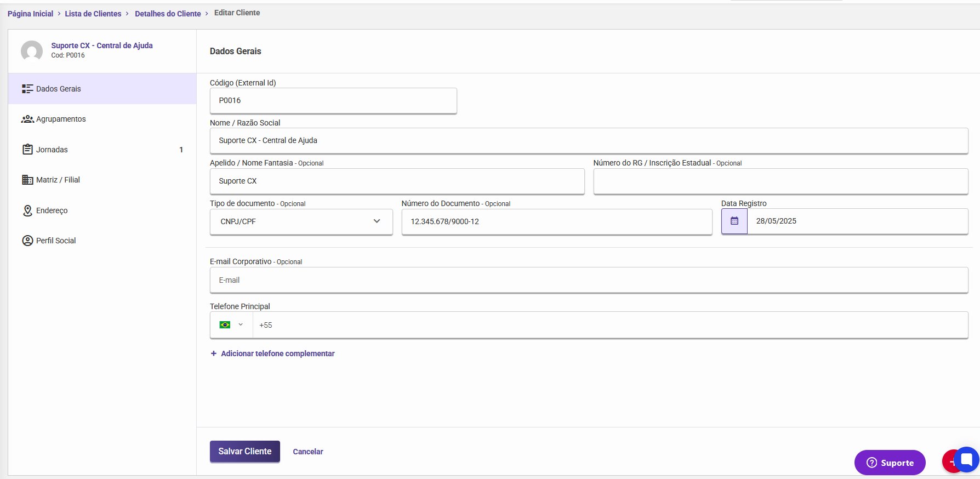
Task: Click the Perfil Social person icon
Action: 27,241
